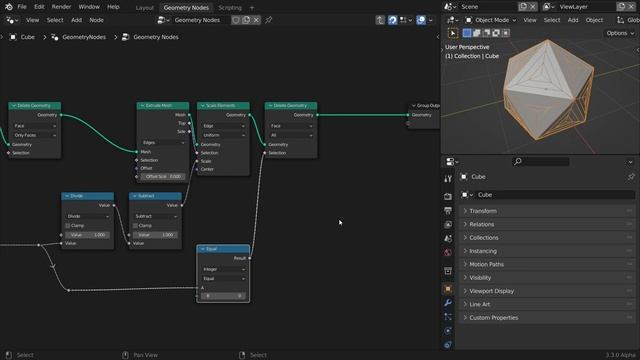Open Equal node Integer type dropdown
This screenshot has width=640, height=360.
223,269
